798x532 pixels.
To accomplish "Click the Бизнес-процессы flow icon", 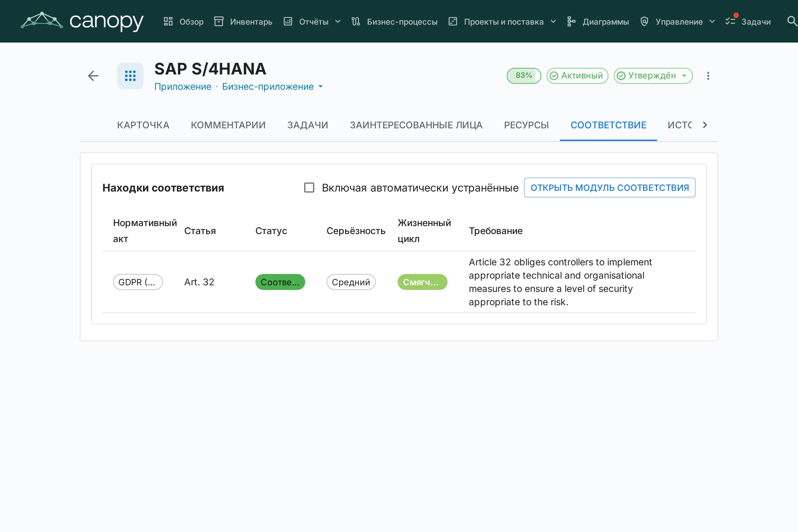I will pos(356,21).
